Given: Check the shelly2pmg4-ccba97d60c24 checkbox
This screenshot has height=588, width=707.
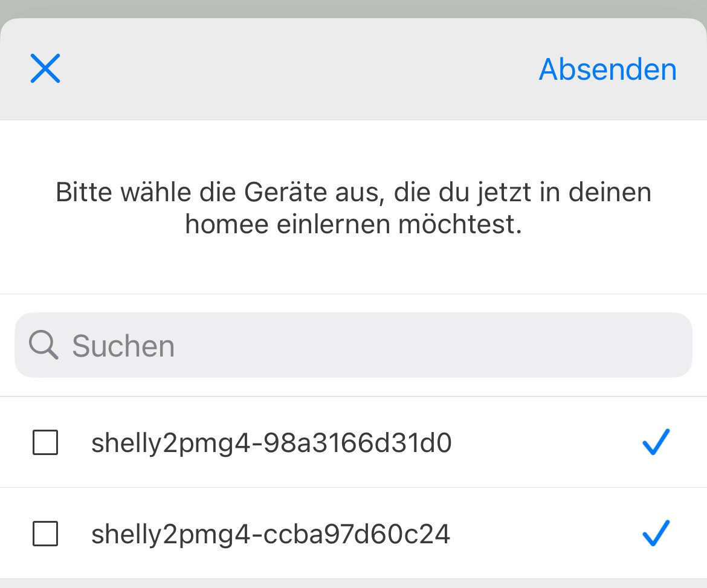Looking at the screenshot, I should coord(45,533).
